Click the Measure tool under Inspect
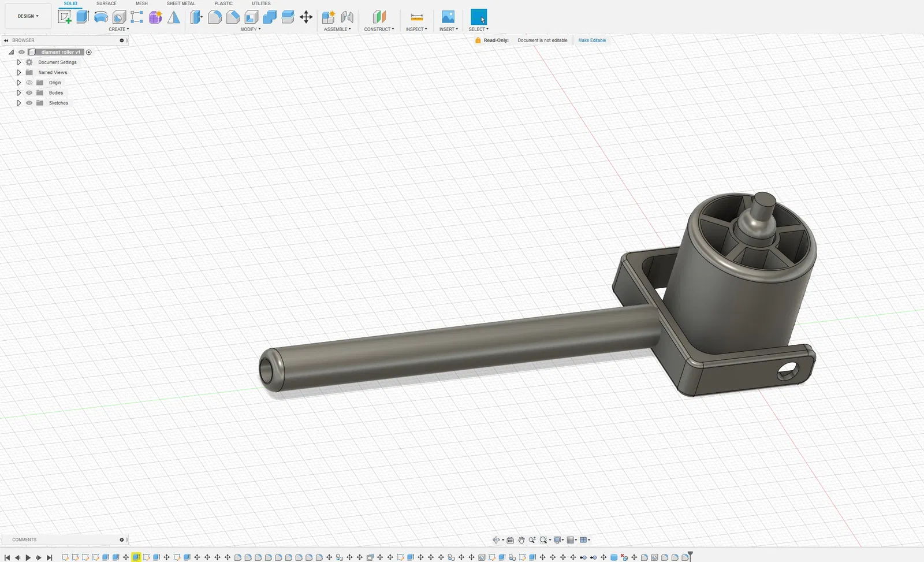Screen dimensions: 924x562 [x=416, y=17]
